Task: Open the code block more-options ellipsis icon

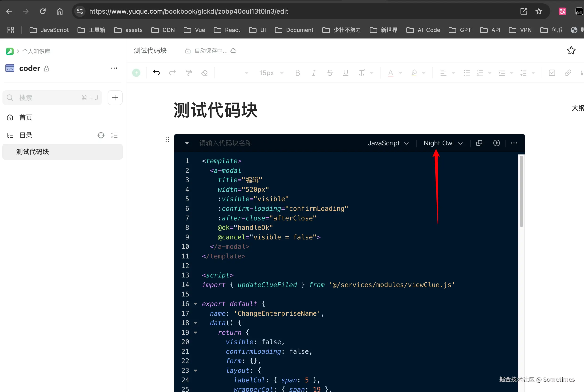Action: coord(514,143)
